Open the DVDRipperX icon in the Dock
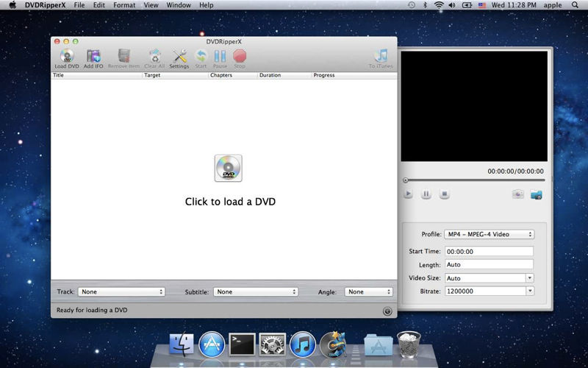Image resolution: width=588 pixels, height=368 pixels. (x=333, y=344)
